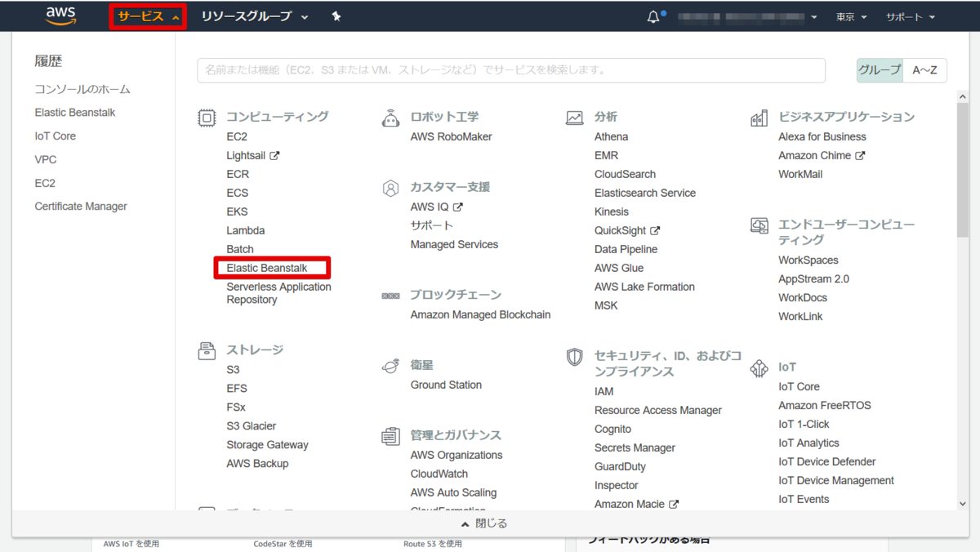Click the コンピューティング category icon

[x=206, y=116]
